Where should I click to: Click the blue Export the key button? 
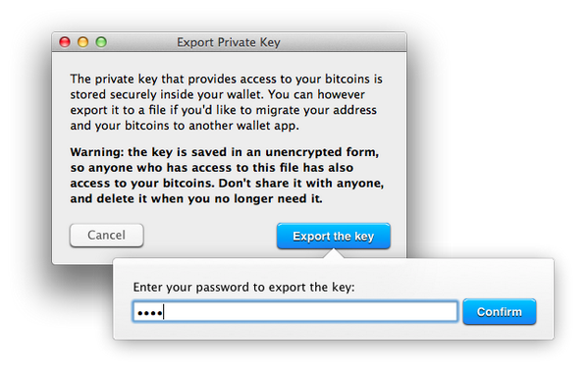[334, 236]
